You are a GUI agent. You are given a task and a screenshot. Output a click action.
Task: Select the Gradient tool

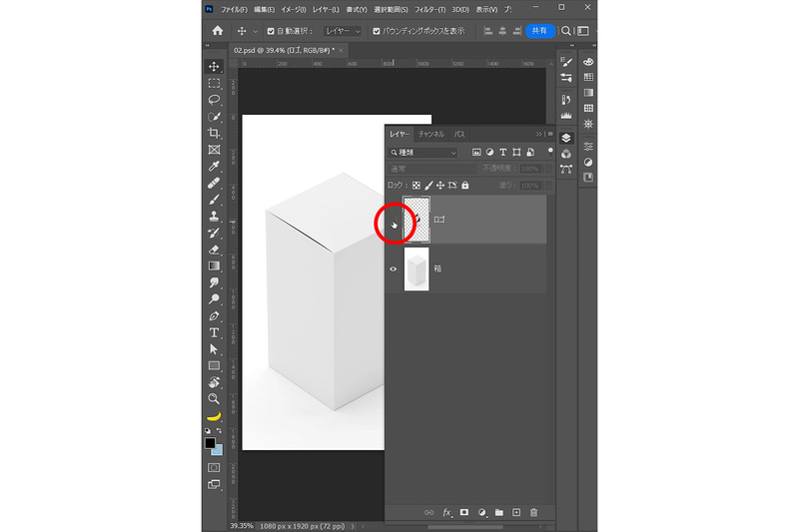coord(214,266)
